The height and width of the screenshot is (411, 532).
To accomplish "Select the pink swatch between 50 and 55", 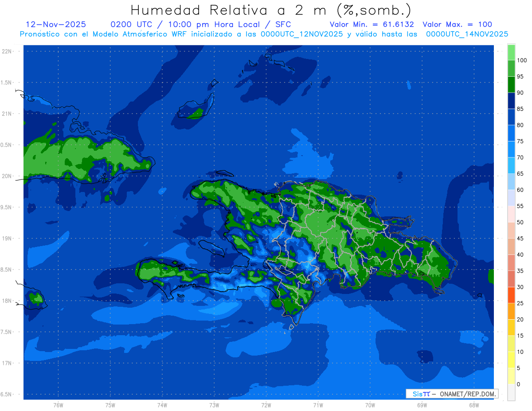I will pos(511,214).
